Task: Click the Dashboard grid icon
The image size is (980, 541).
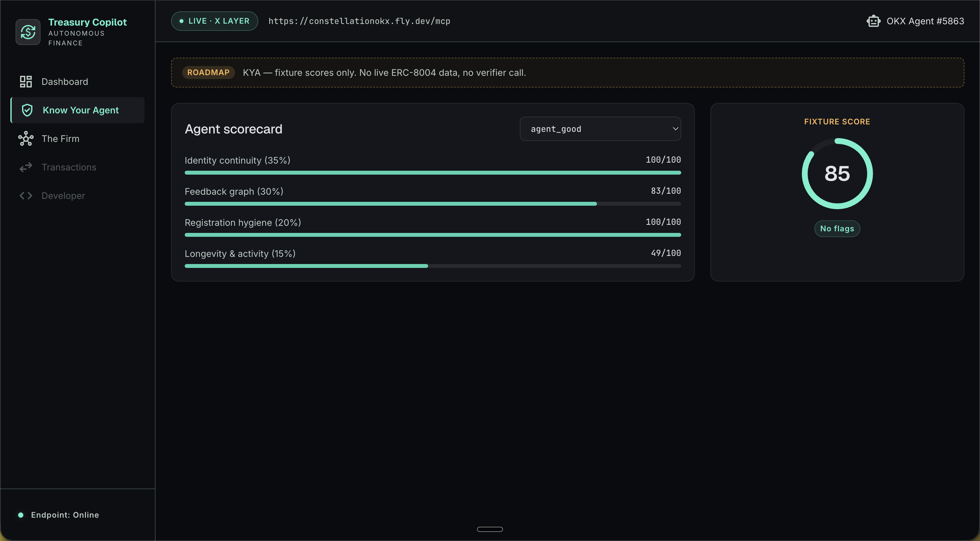Action: (26, 82)
